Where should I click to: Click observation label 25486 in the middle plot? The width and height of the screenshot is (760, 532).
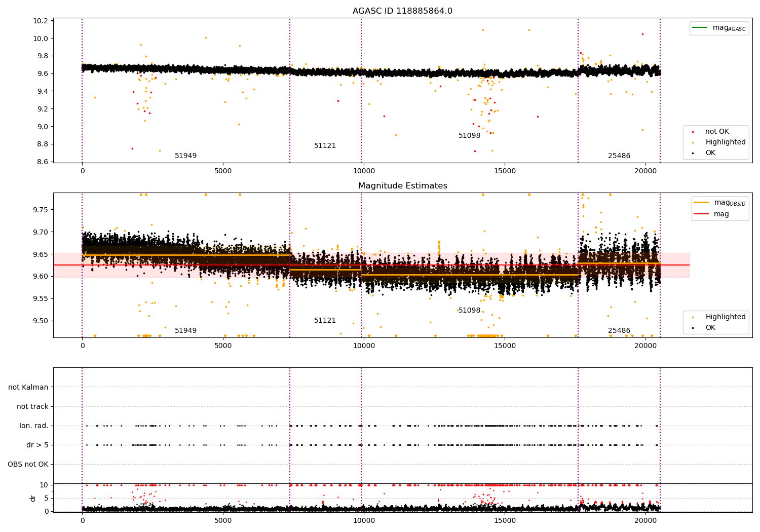[619, 331]
